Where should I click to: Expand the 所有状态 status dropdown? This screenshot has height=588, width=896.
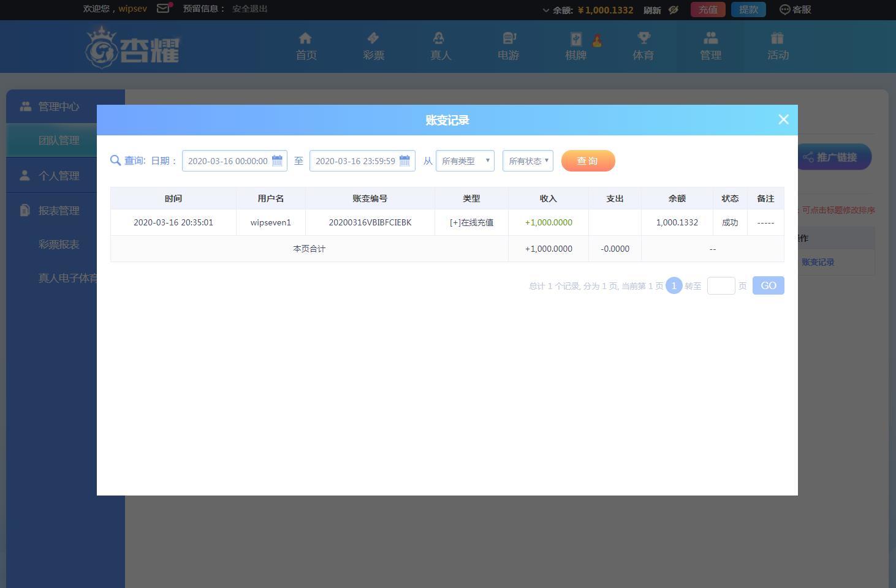click(x=528, y=161)
